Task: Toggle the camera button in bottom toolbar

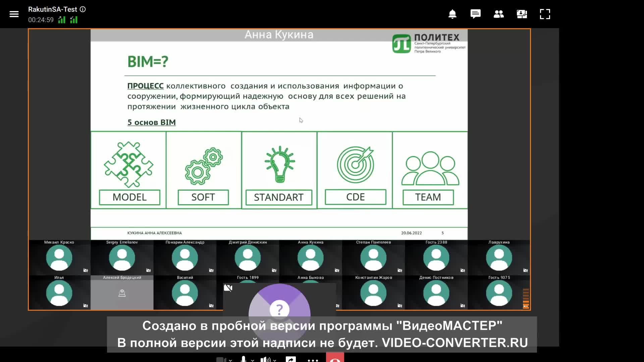Action: coord(221,360)
